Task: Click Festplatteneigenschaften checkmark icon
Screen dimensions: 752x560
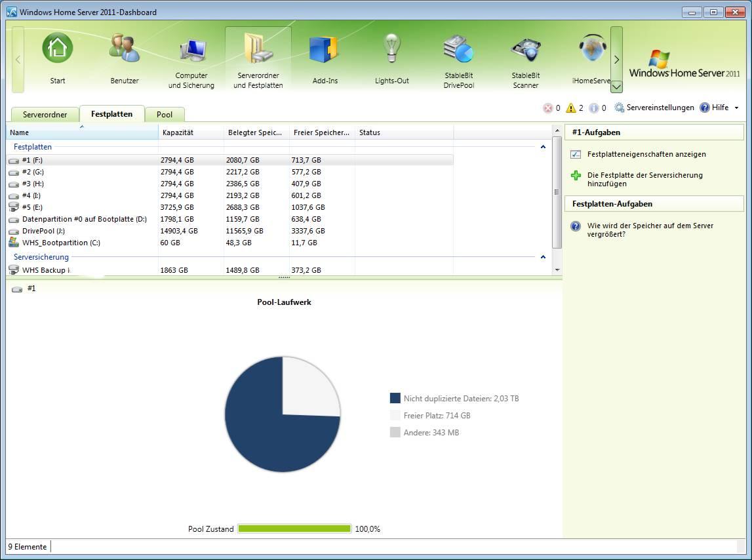Action: coord(576,155)
